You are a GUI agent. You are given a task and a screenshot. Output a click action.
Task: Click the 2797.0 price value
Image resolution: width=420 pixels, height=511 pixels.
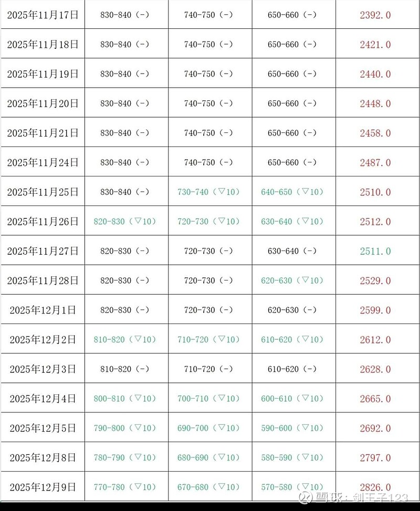tap(375, 457)
